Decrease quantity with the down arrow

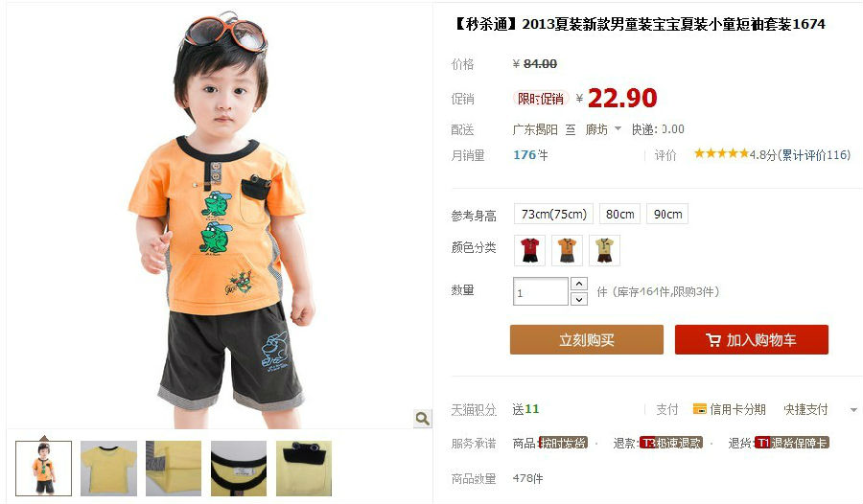point(578,299)
